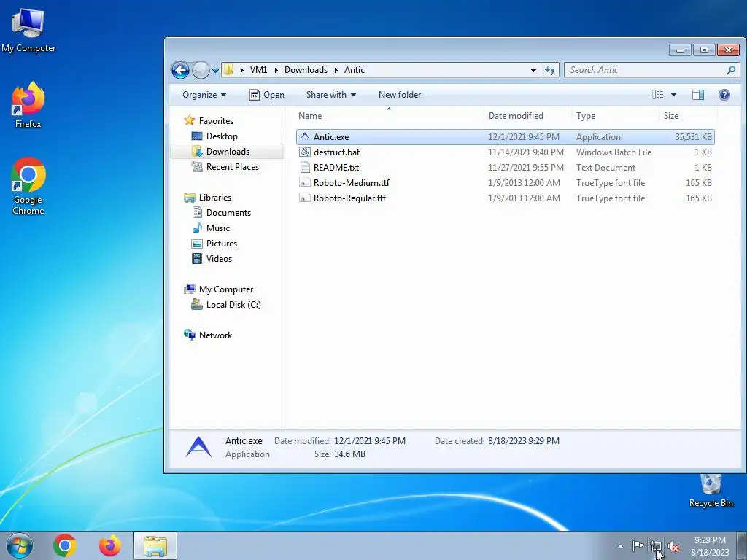Click the Search Antic field
This screenshot has height=560, width=747.
coord(652,70)
